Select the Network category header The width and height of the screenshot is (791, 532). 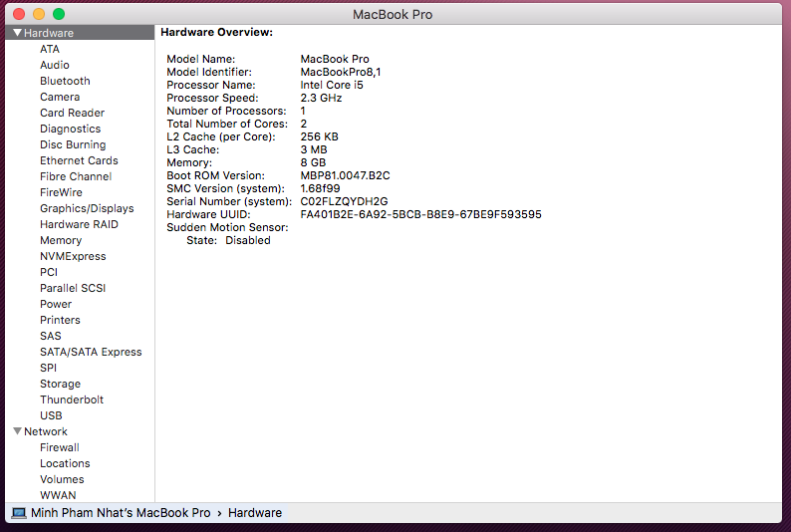pos(46,431)
